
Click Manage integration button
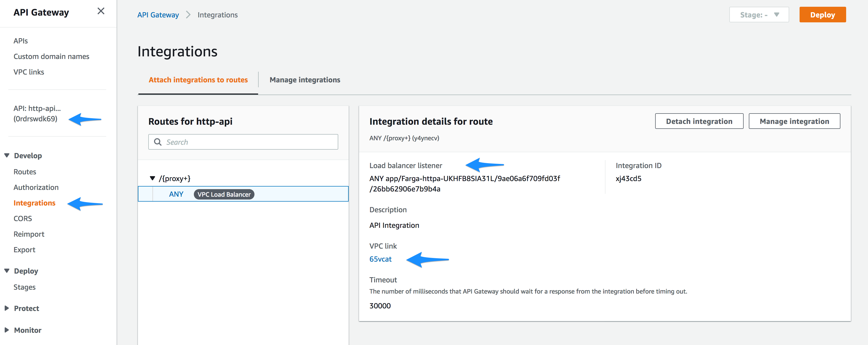pyautogui.click(x=794, y=121)
